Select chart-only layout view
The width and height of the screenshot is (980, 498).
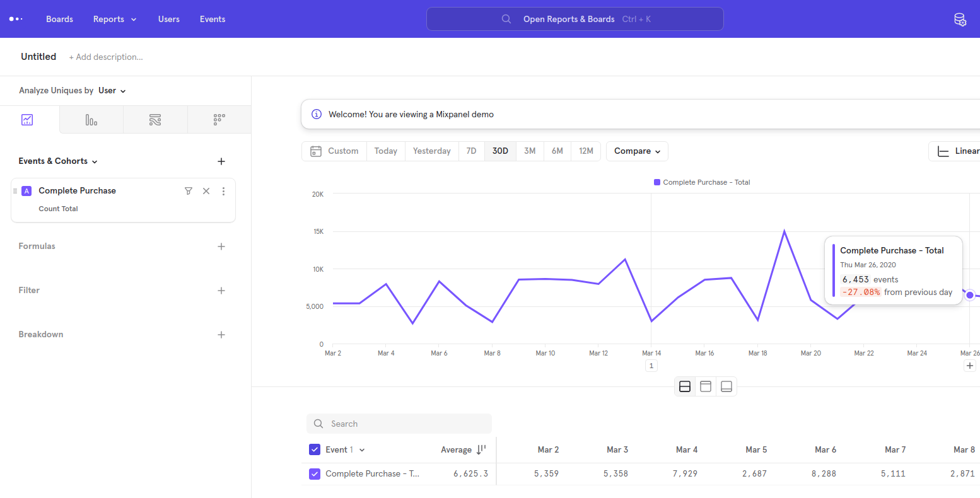tap(706, 386)
